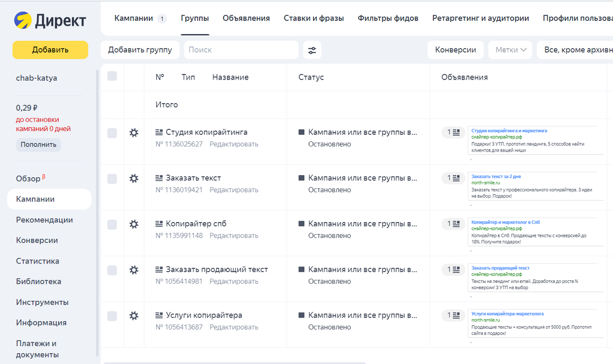Viewport: 613px width, 364px height.
Task: Open the filter settings sliders icon
Action: click(x=312, y=50)
